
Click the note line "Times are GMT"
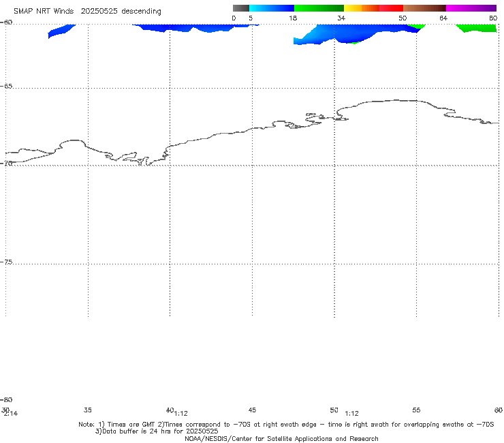point(131,425)
